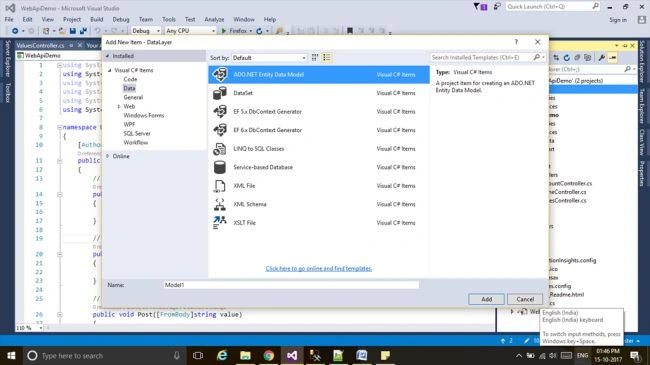Viewport: 650px width, 365px height.
Task: Click the link to find templates online
Action: [x=318, y=269]
